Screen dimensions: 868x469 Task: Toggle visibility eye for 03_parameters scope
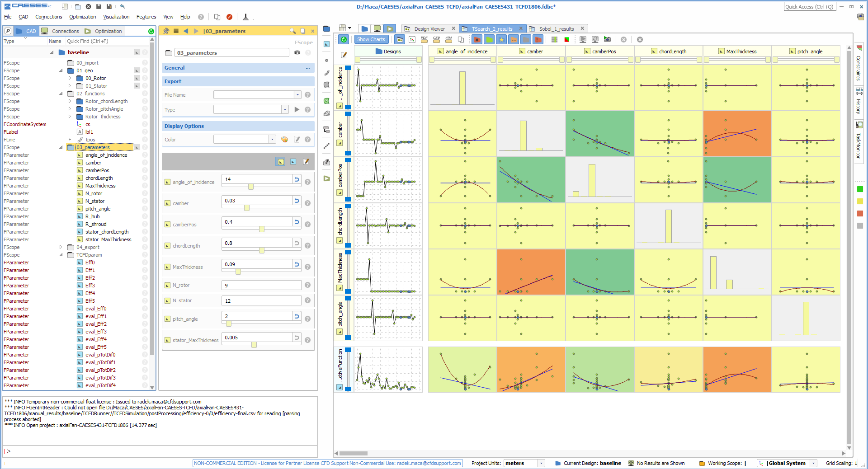pyautogui.click(x=297, y=53)
